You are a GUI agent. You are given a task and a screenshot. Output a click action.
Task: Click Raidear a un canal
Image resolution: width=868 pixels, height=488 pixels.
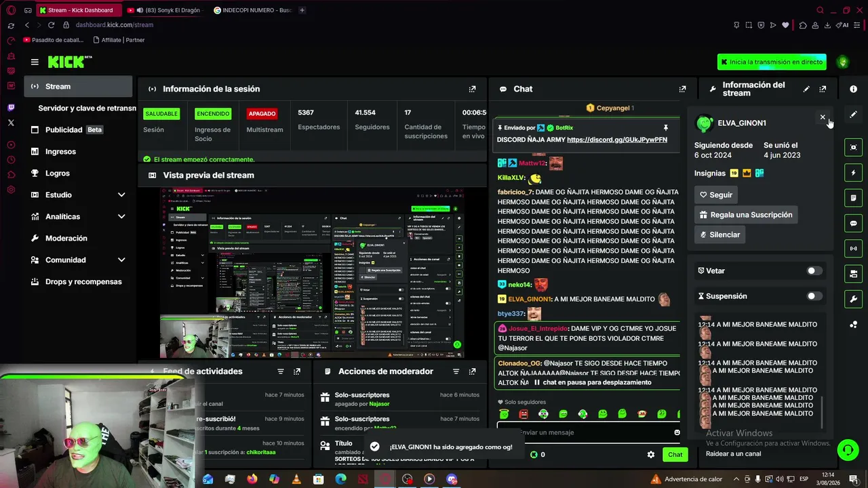click(733, 454)
